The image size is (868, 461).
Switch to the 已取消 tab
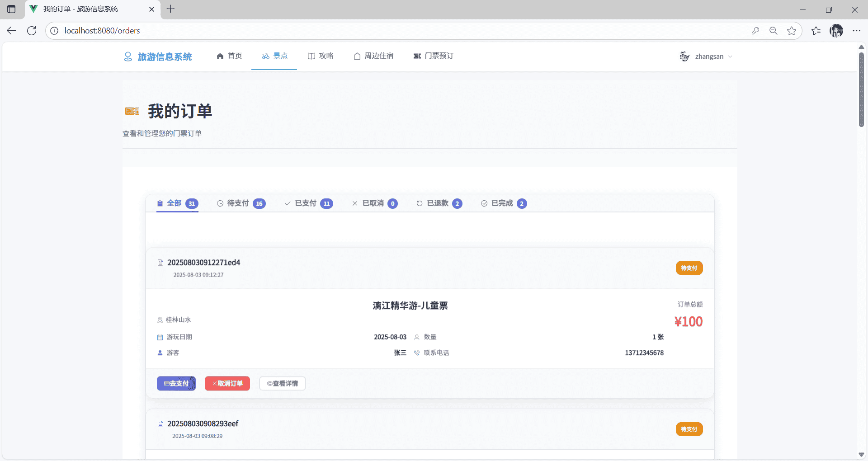[375, 203]
